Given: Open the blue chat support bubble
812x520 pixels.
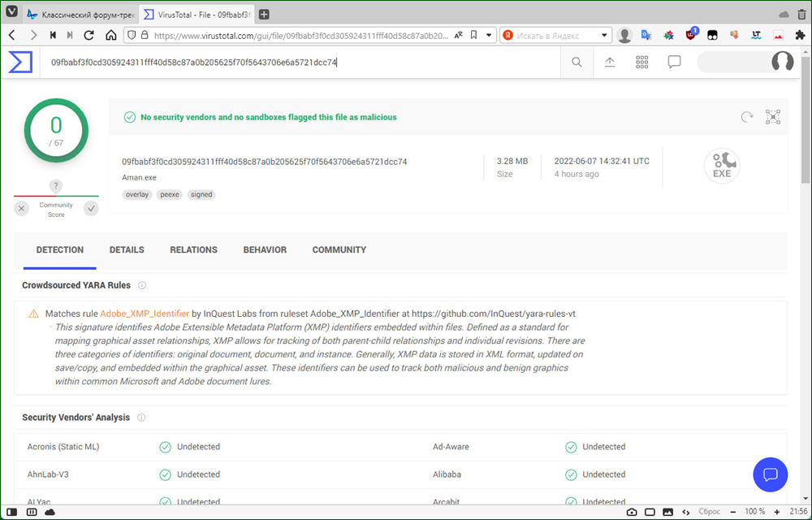Looking at the screenshot, I should 770,474.
